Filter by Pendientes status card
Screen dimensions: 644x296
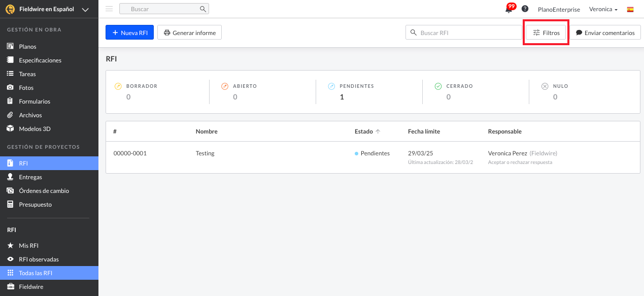coord(355,92)
